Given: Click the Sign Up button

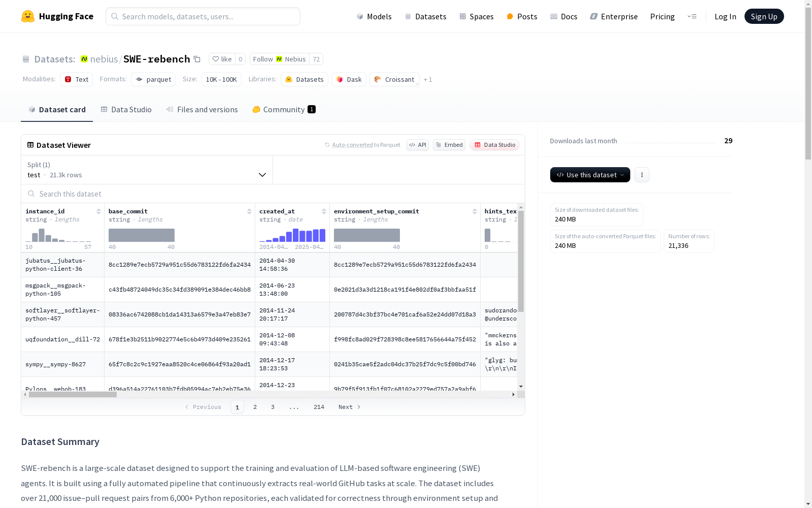Looking at the screenshot, I should click(x=764, y=16).
